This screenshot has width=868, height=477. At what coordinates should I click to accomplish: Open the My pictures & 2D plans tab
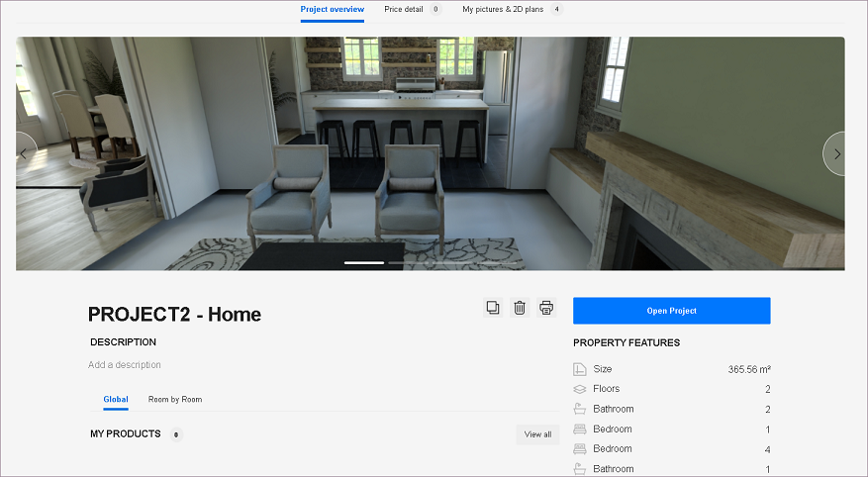(x=505, y=10)
